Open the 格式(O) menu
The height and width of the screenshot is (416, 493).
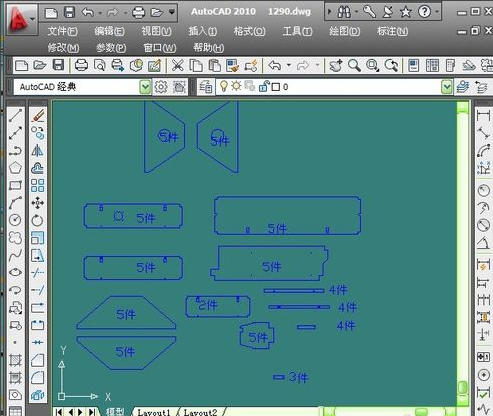click(249, 31)
